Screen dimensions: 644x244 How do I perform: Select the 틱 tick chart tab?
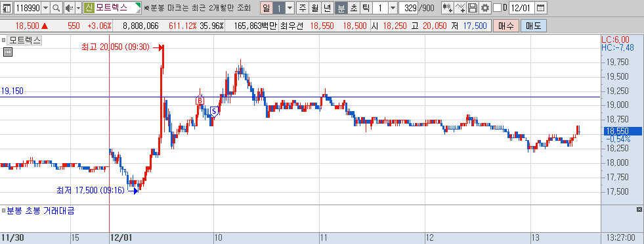pyautogui.click(x=366, y=7)
